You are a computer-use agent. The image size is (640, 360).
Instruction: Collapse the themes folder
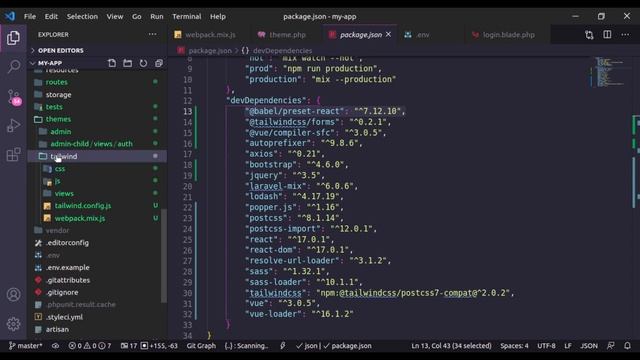[97, 119]
